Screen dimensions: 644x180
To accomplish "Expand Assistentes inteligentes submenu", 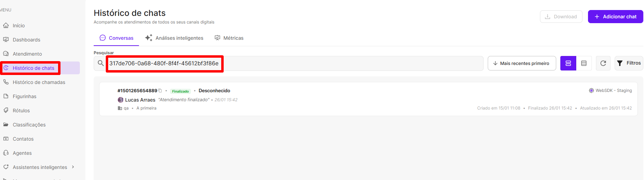I will point(40,167).
